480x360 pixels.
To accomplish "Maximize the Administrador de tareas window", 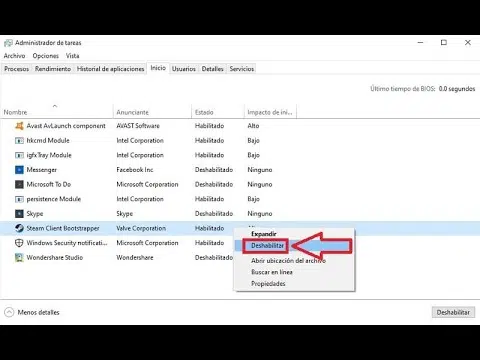I will coord(444,43).
